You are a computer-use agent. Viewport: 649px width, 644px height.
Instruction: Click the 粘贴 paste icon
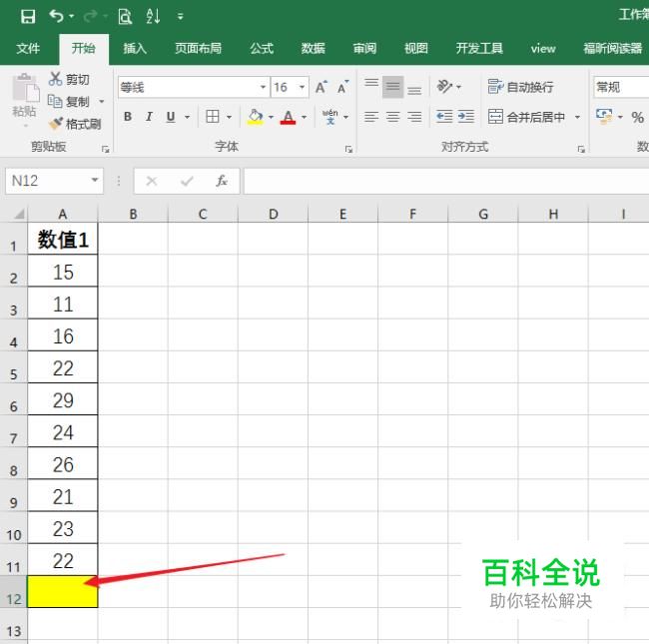[x=25, y=88]
